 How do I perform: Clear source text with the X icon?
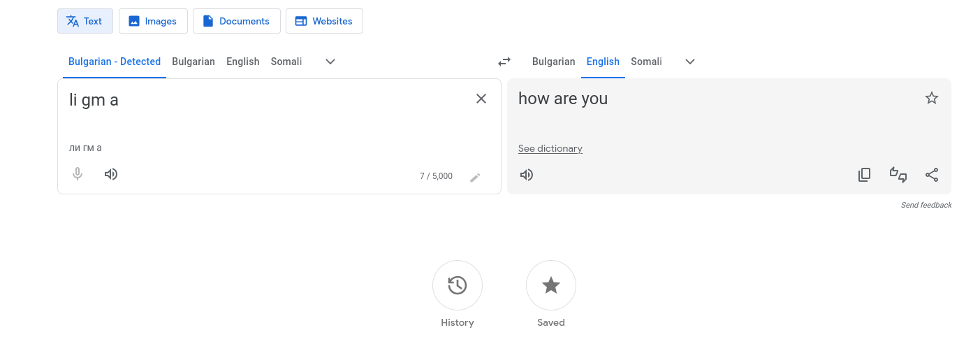tap(481, 99)
